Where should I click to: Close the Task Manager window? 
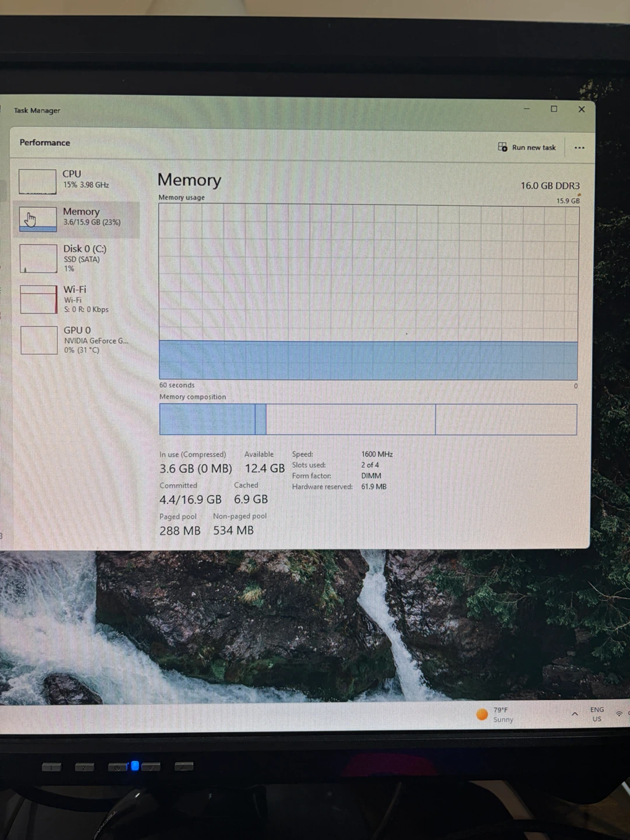coord(582,109)
